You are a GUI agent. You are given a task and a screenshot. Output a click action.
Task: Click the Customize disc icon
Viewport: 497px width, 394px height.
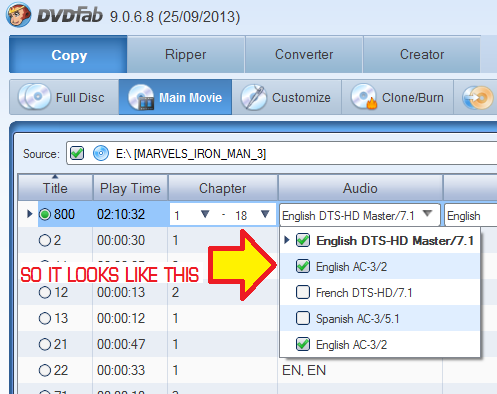point(253,97)
